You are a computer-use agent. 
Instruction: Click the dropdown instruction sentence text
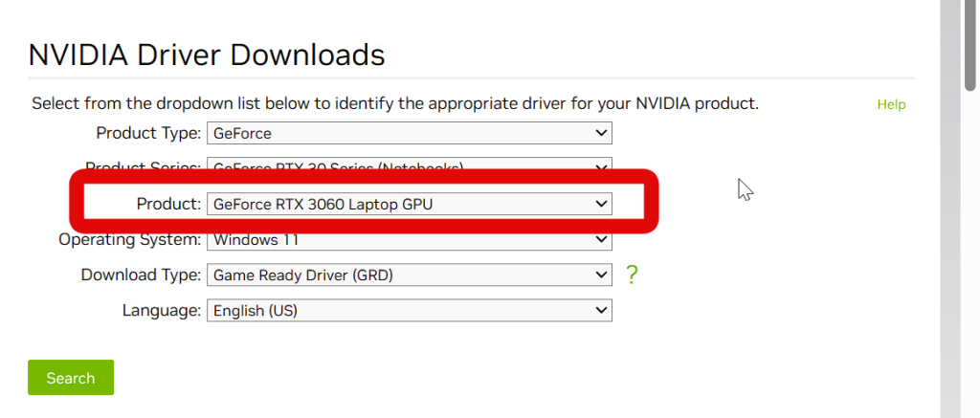point(394,103)
